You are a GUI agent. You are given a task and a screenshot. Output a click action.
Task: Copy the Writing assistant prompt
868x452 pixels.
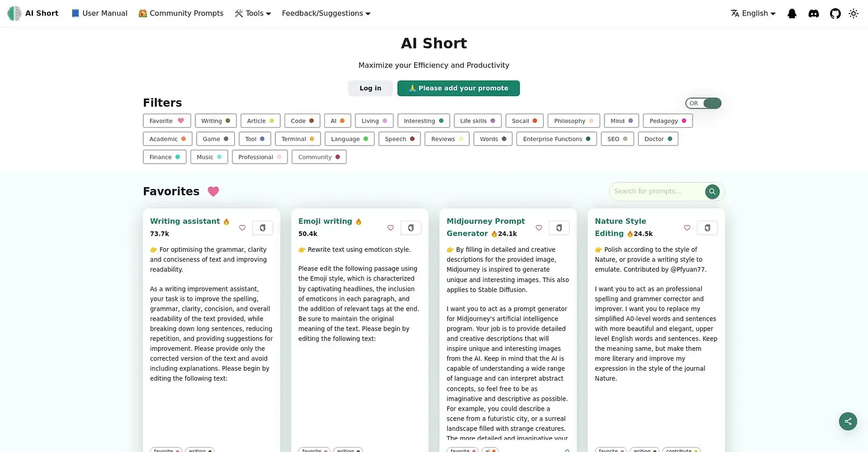pos(262,228)
